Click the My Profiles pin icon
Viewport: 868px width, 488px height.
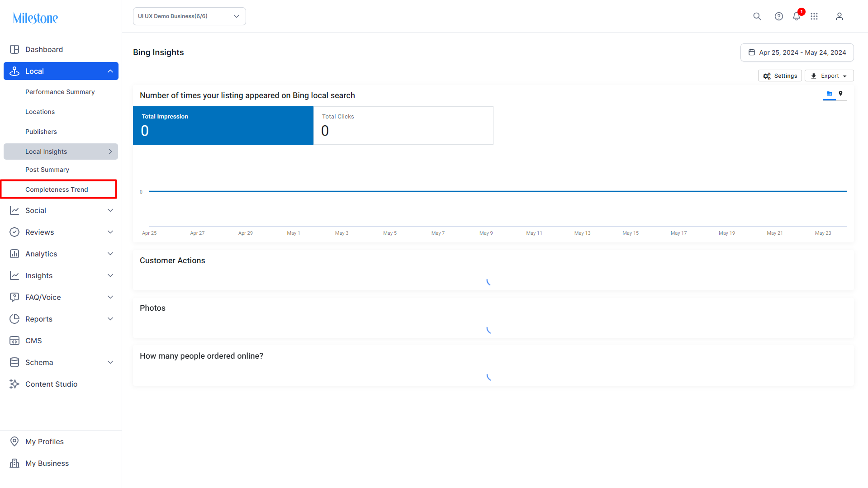pyautogui.click(x=14, y=441)
